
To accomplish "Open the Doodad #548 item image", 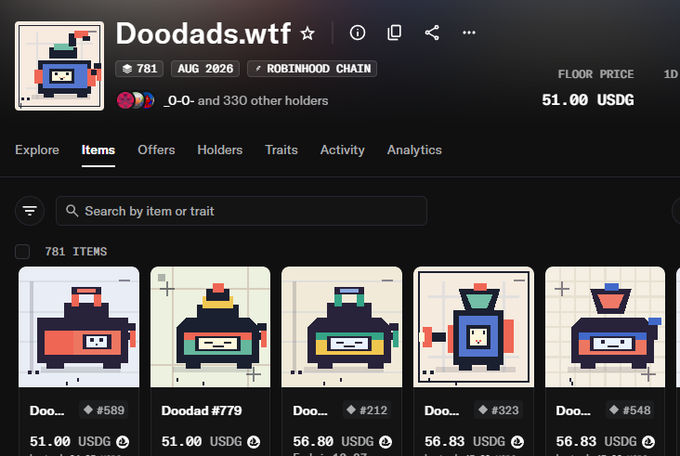I will click(605, 327).
